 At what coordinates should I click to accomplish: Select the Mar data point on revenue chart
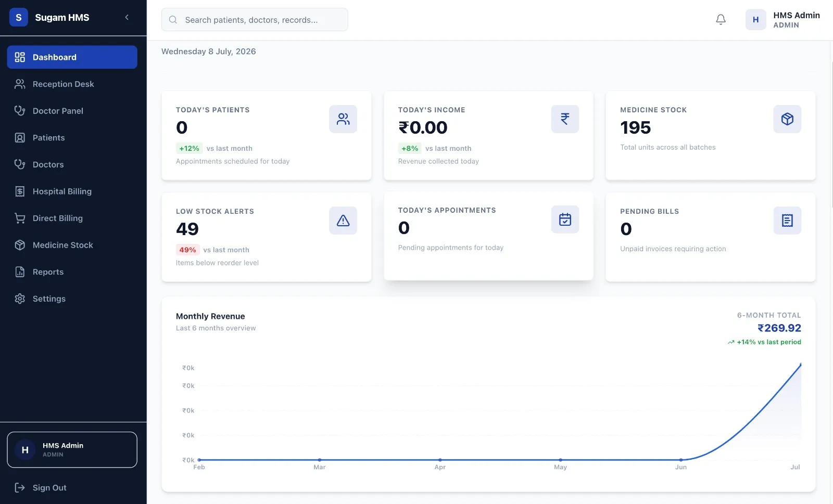click(x=320, y=460)
